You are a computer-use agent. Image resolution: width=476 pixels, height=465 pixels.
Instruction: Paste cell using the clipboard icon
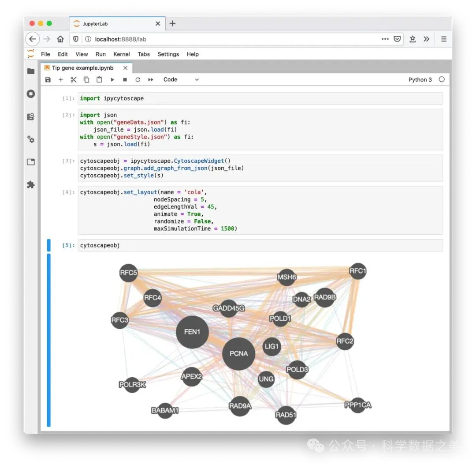tap(99, 80)
